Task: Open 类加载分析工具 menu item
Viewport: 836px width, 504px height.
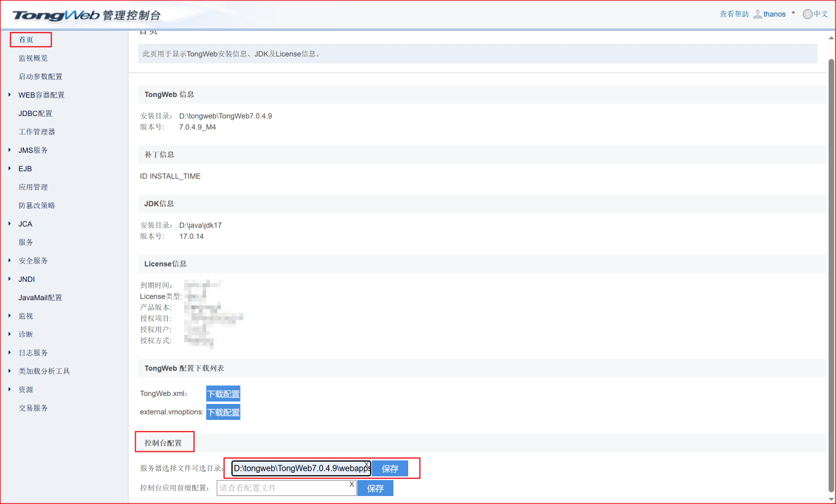Action: pos(44,371)
